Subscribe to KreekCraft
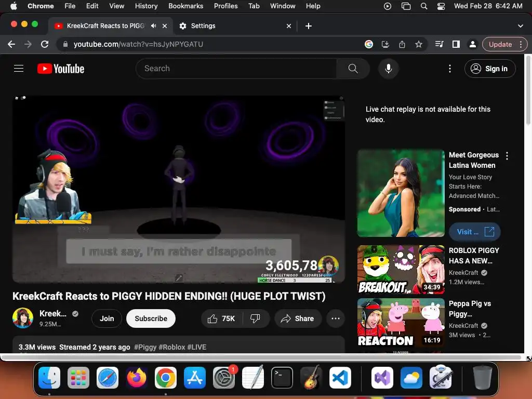 coord(151,318)
